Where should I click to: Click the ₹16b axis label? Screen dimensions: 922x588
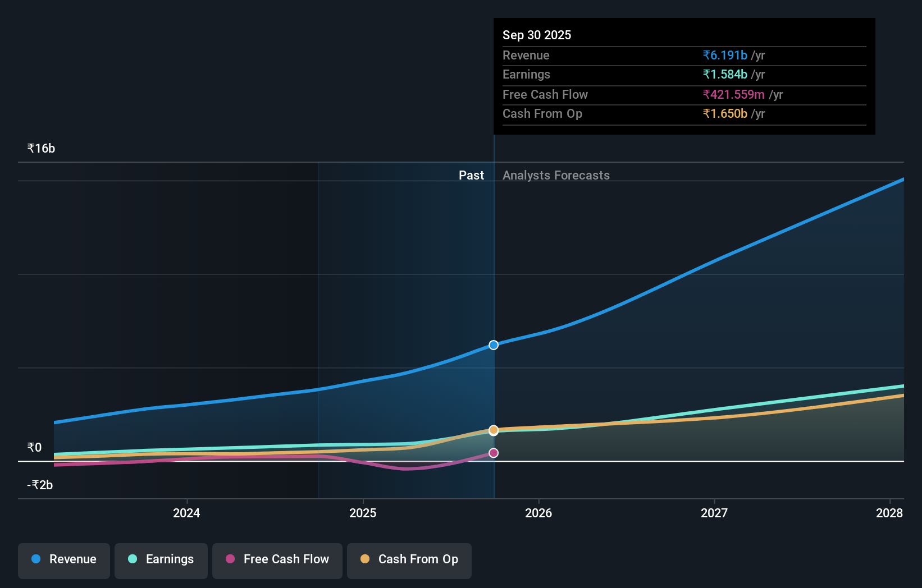[x=40, y=148]
